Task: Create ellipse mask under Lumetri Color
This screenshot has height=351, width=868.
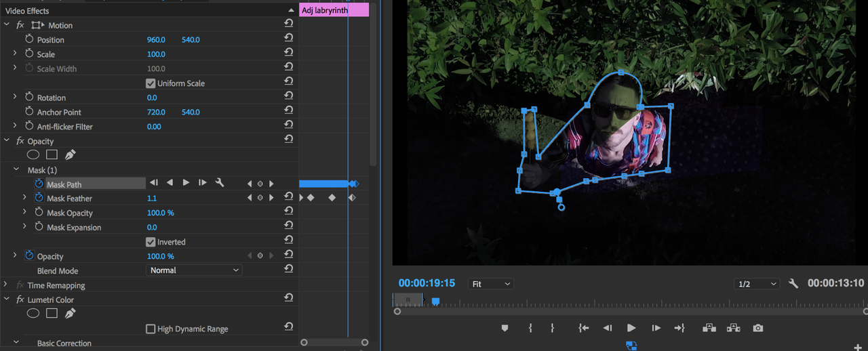Action: click(33, 313)
